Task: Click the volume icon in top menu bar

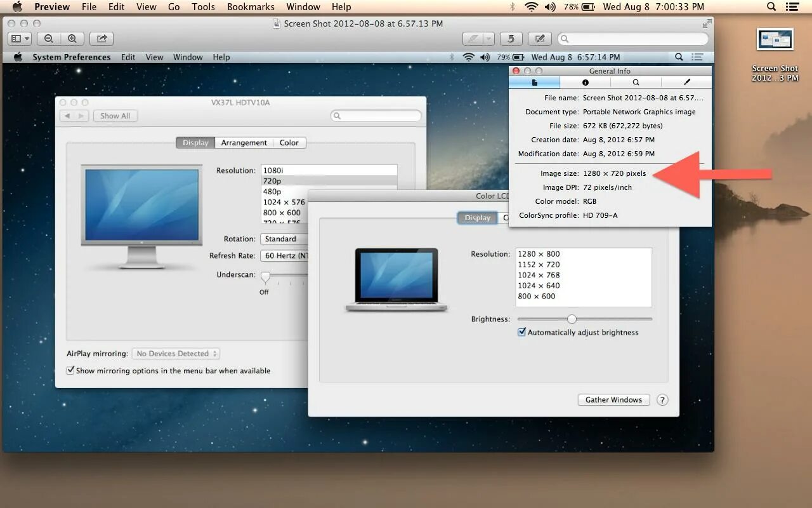Action: click(550, 7)
